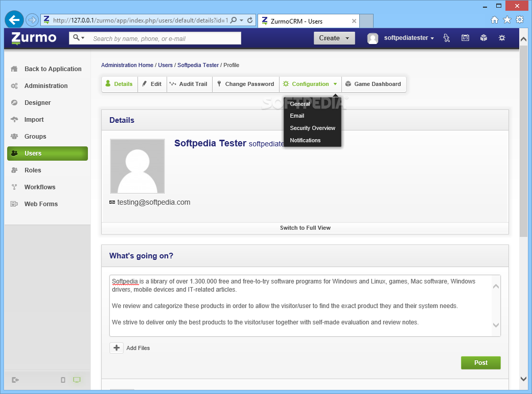Open Designer in sidebar
Image resolution: width=532 pixels, height=394 pixels.
(37, 102)
